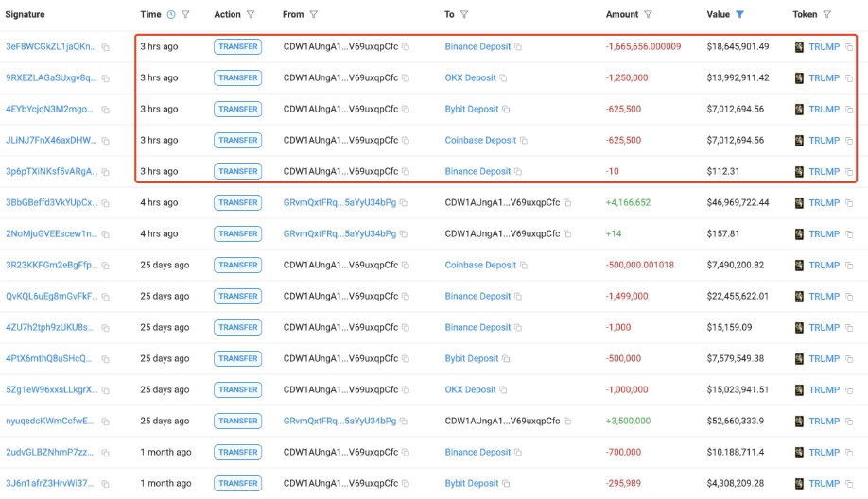Select the amount -1,665,656.000009
Screen dimensions: 868x499
coord(643,47)
